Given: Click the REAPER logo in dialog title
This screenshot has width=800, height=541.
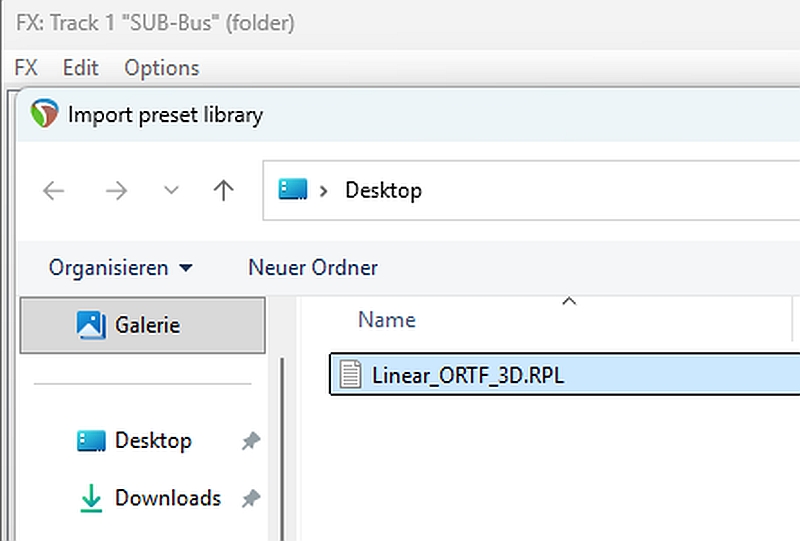Looking at the screenshot, I should click(x=44, y=113).
